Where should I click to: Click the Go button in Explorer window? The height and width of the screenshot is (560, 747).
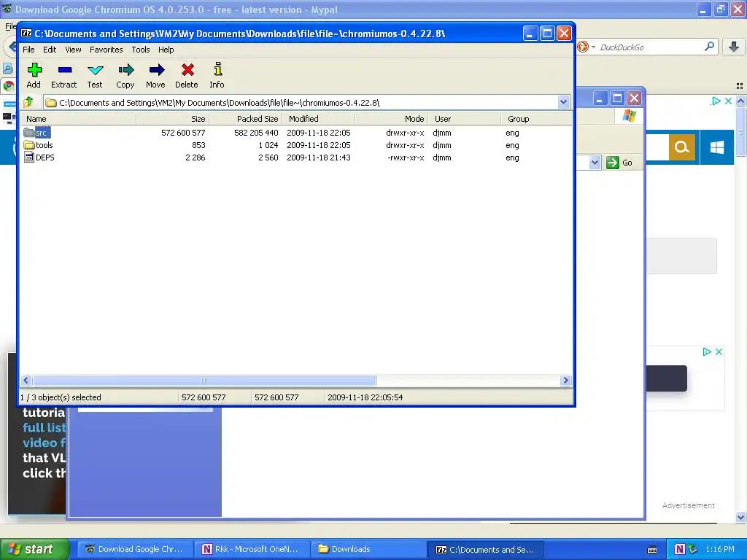click(620, 163)
